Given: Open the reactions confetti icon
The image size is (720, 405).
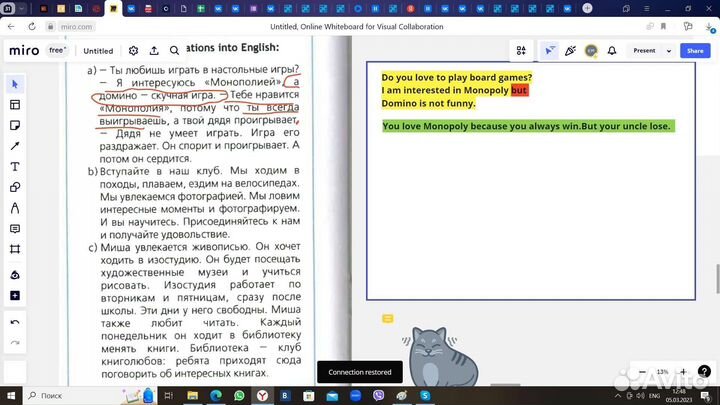Looking at the screenshot, I should click(x=570, y=51).
